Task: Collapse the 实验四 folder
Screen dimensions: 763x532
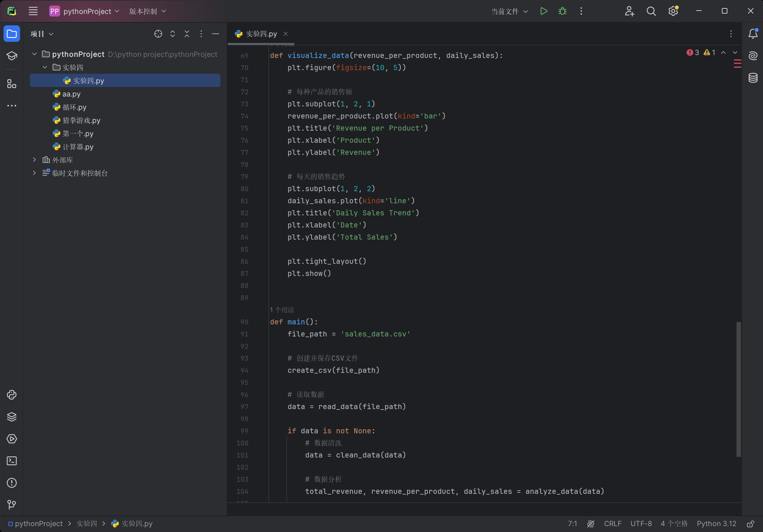Action: pos(45,68)
